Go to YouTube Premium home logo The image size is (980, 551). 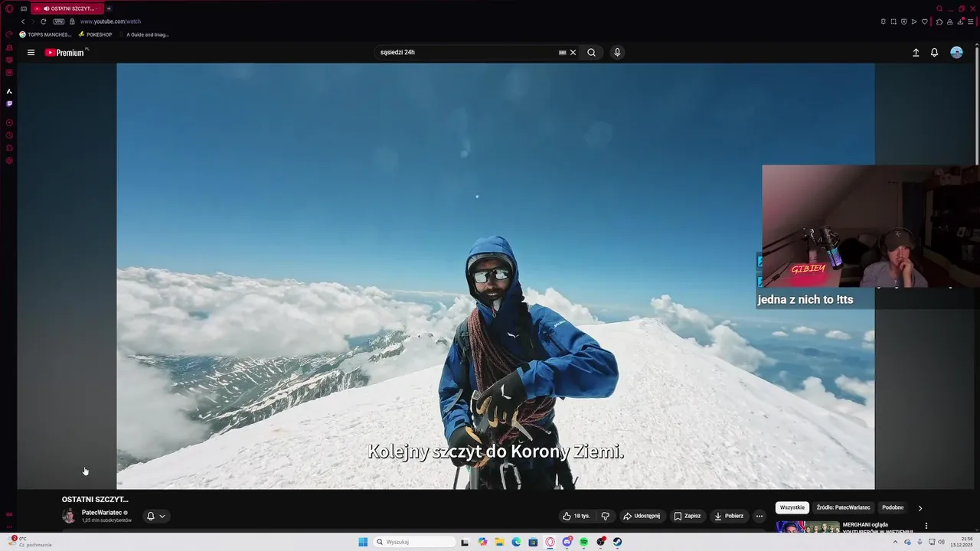(64, 53)
